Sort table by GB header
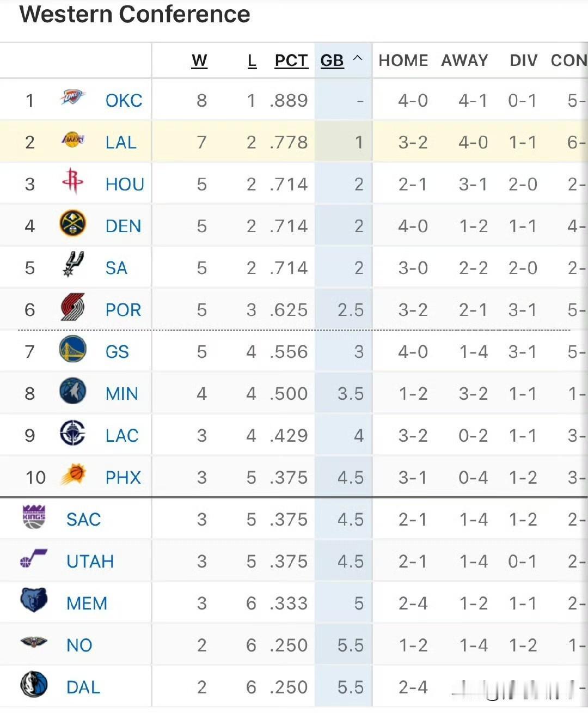This screenshot has width=588, height=713. click(x=332, y=60)
